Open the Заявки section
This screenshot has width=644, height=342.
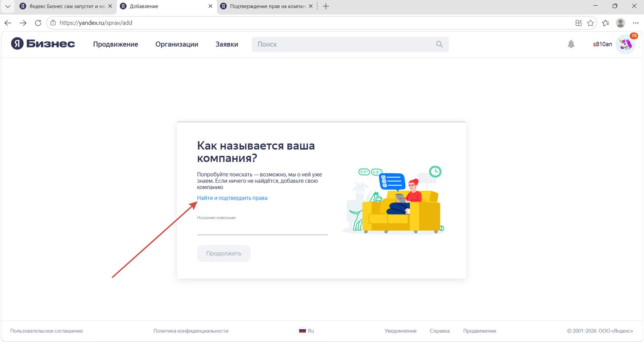(227, 44)
